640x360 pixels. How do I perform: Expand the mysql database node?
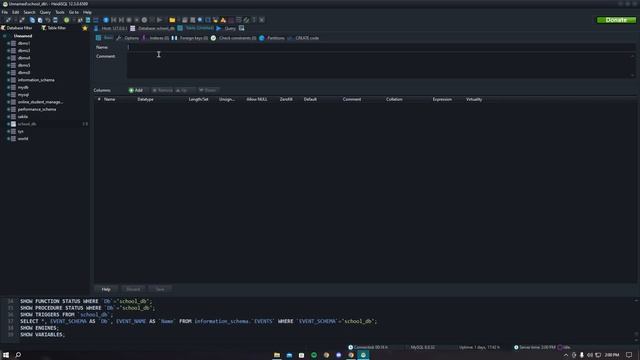click(8, 95)
